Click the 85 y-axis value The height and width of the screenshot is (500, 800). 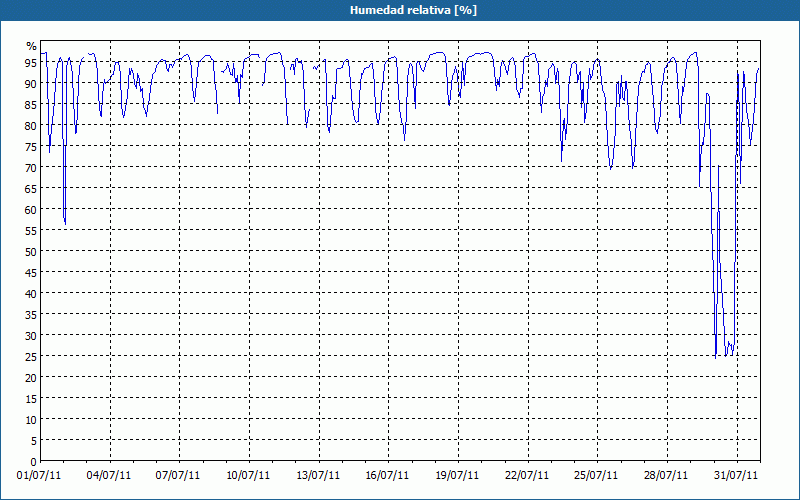[x=31, y=105]
